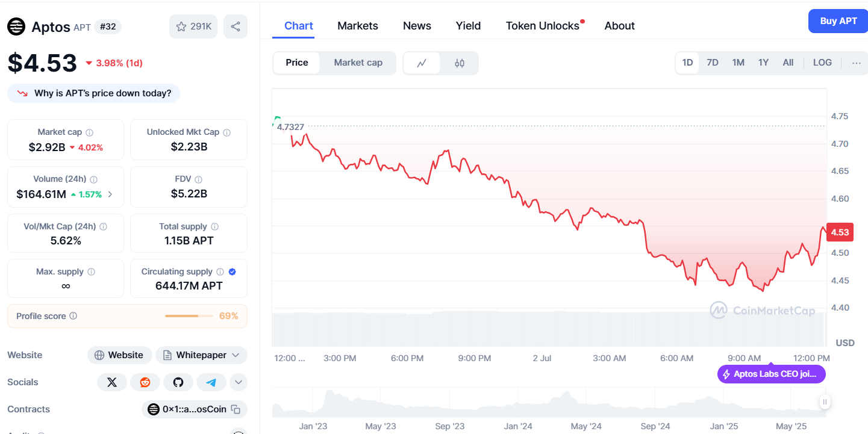Screen dimensions: 868x434
Task: Click Total supply info icon
Action: coord(214,227)
